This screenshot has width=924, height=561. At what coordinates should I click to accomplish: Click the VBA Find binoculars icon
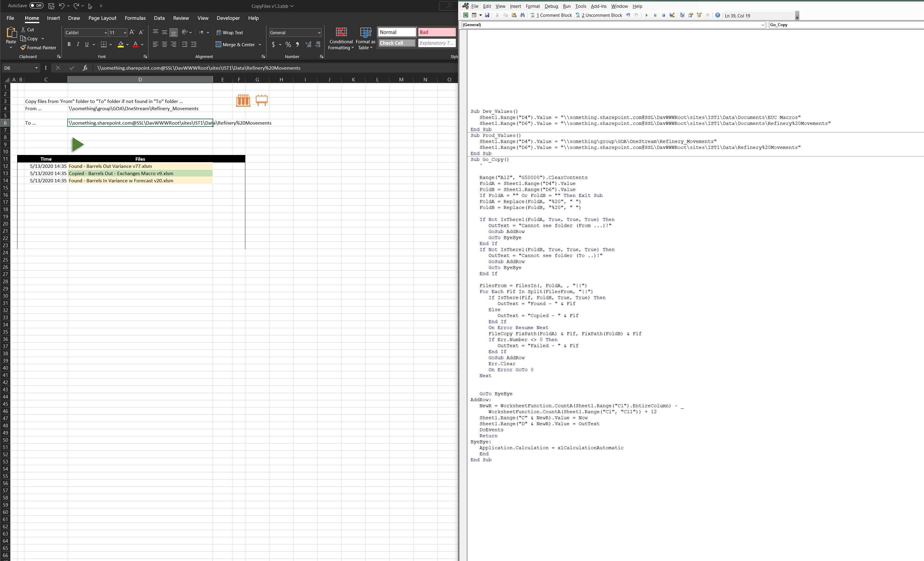coord(523,15)
